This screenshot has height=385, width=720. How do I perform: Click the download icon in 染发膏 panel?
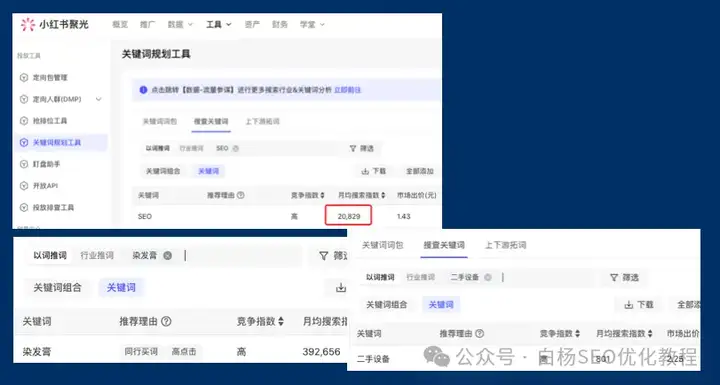[341, 288]
